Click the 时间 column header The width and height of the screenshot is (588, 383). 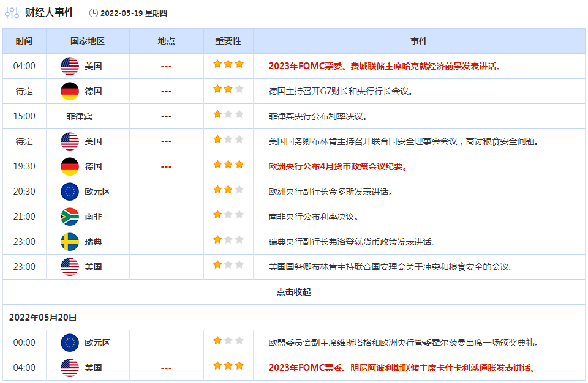point(24,41)
